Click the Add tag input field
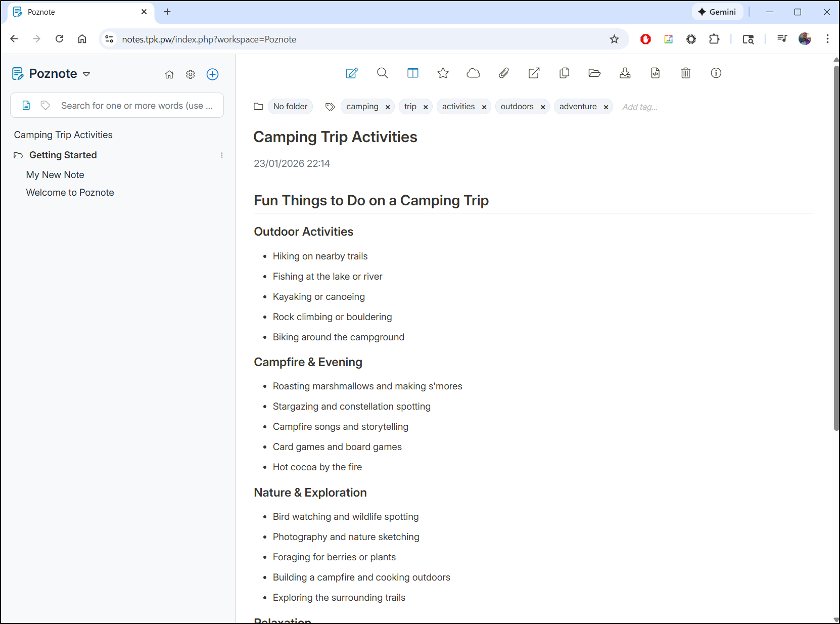This screenshot has height=624, width=840. tap(640, 107)
